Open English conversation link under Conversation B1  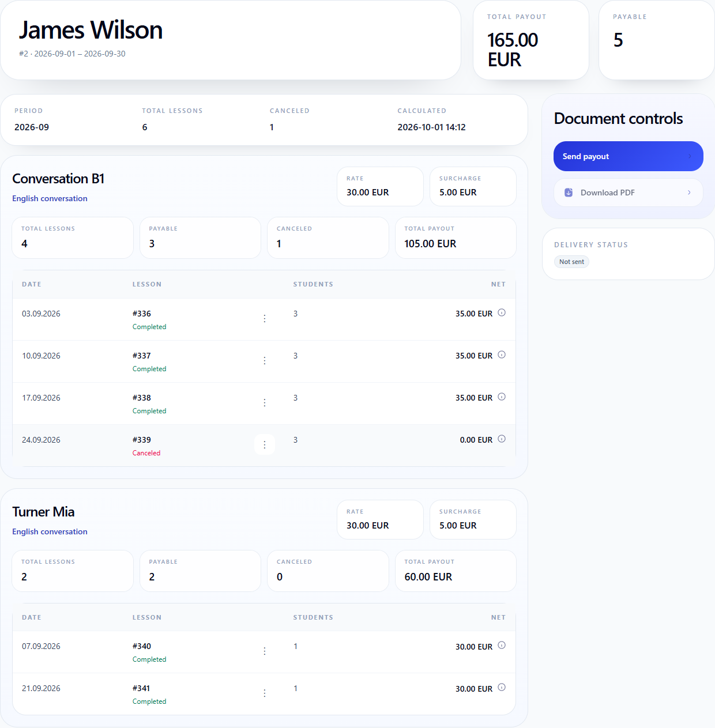click(50, 198)
